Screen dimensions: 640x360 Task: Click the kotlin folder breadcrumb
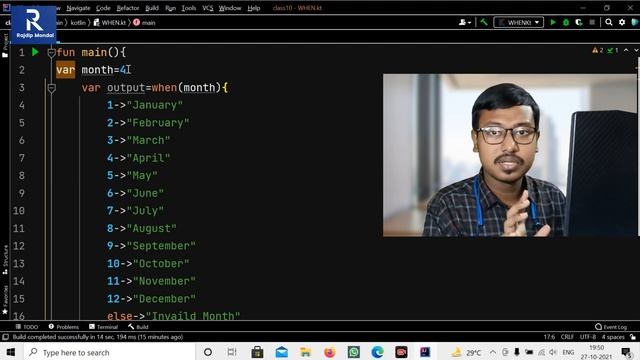(78, 22)
